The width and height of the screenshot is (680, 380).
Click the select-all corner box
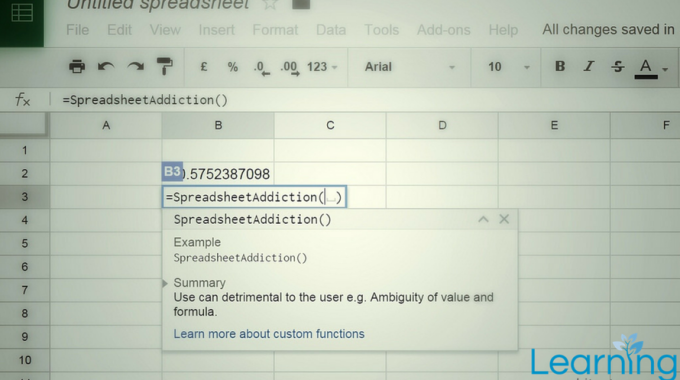[24, 124]
